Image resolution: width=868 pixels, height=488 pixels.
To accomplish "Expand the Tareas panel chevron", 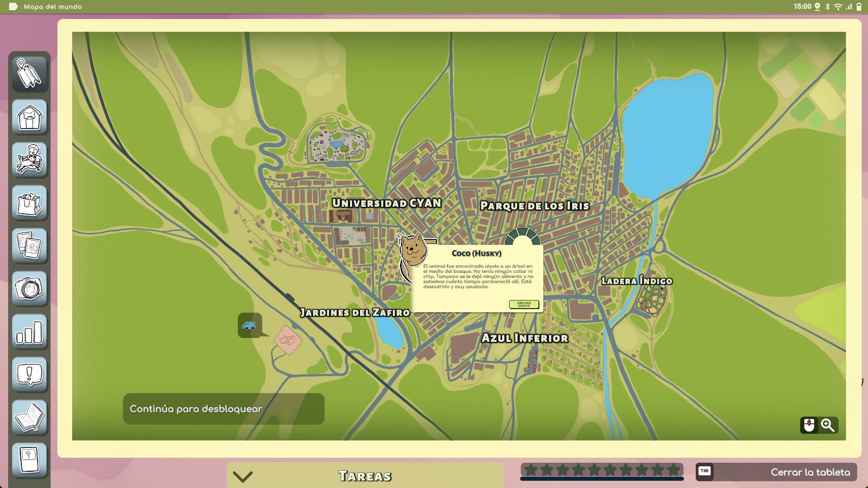I will pyautogui.click(x=243, y=476).
